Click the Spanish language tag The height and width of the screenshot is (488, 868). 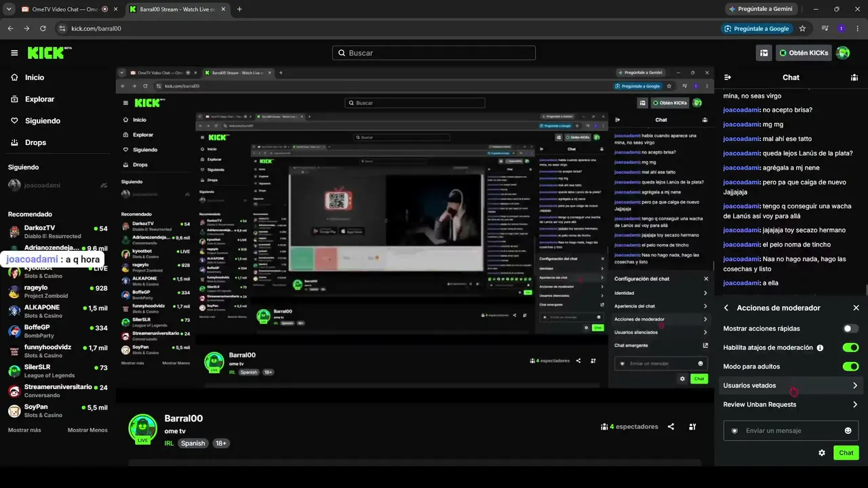pos(193,443)
